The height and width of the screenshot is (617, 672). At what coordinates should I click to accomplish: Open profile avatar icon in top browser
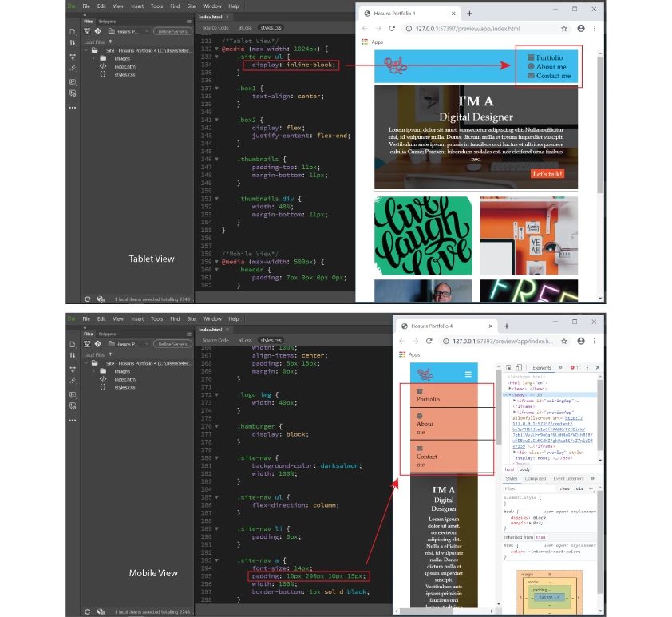pyautogui.click(x=581, y=28)
